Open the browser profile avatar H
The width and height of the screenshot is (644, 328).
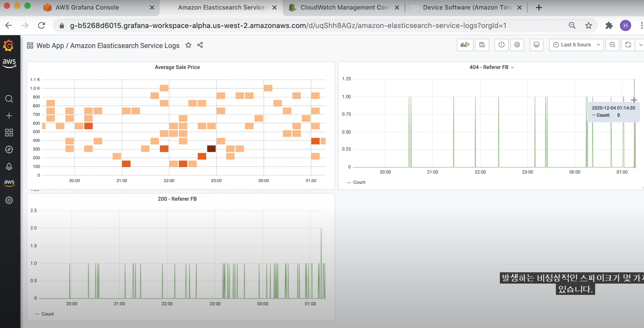pyautogui.click(x=626, y=25)
